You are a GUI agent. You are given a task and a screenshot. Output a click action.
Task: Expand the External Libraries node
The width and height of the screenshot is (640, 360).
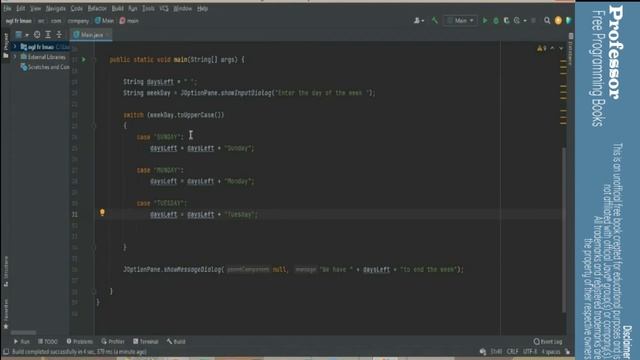point(15,57)
